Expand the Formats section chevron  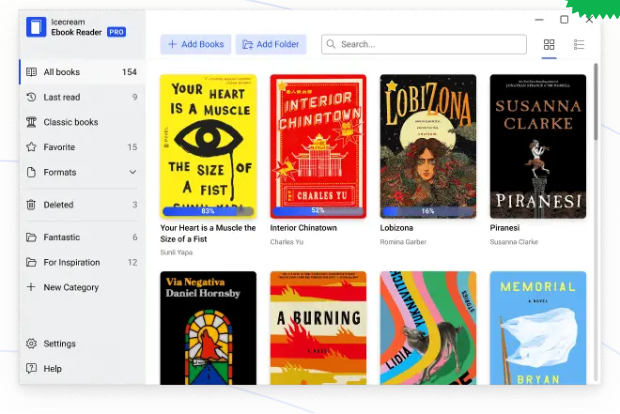click(x=133, y=172)
